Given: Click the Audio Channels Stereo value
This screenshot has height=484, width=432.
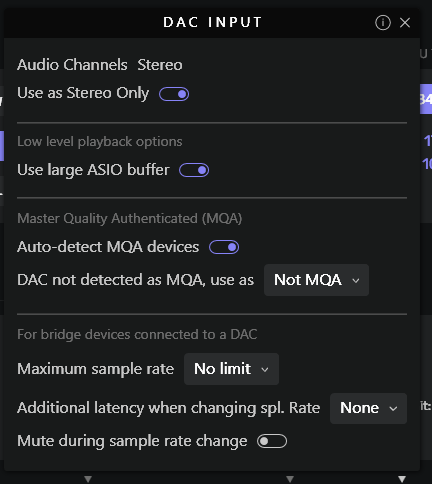Looking at the screenshot, I should point(160,65).
